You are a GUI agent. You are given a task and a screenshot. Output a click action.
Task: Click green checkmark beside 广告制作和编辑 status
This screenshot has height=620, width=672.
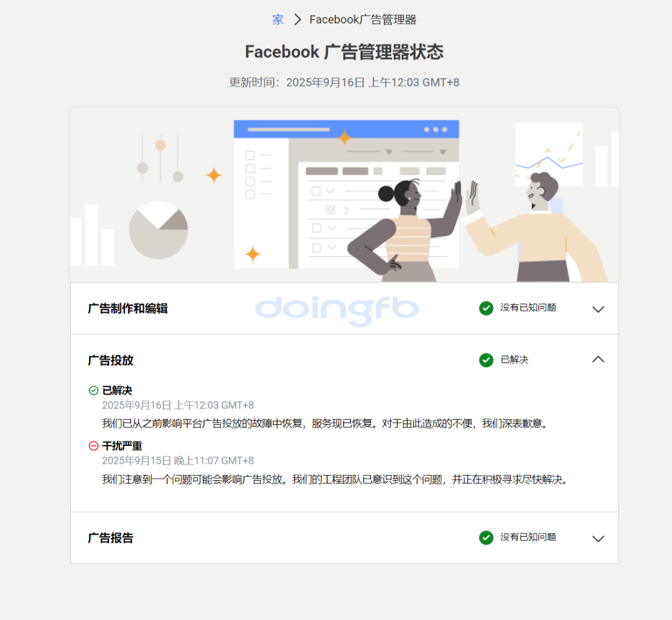point(486,308)
